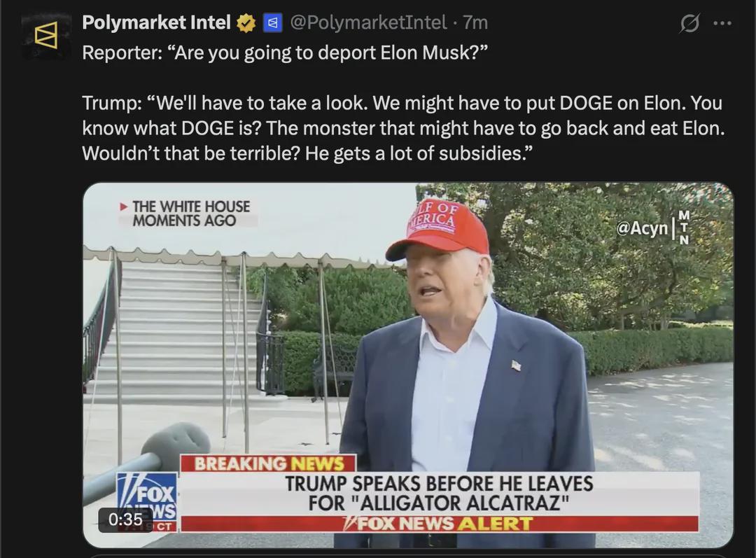Viewport: 756px width, 558px height.
Task: Open the three-dot more options menu
Action: (x=722, y=23)
